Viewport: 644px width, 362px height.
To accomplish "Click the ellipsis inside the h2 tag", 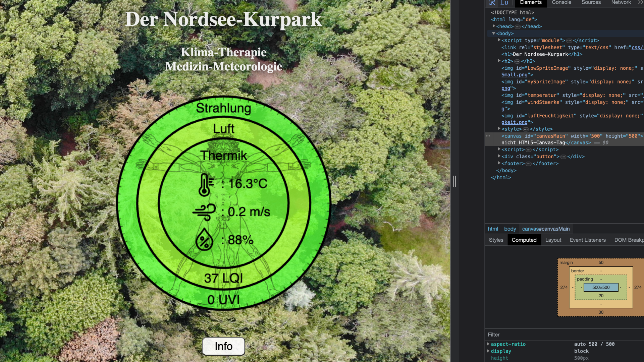I will point(517,61).
